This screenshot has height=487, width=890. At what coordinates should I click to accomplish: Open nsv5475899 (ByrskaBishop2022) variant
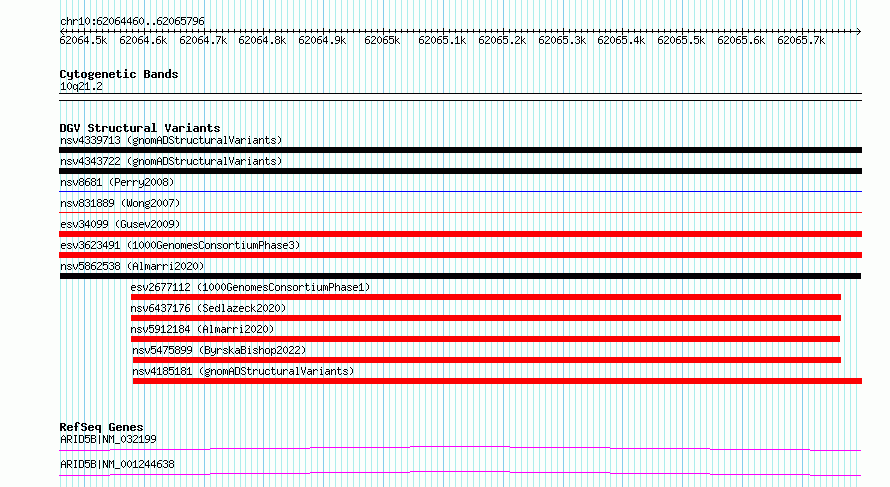tap(219, 350)
